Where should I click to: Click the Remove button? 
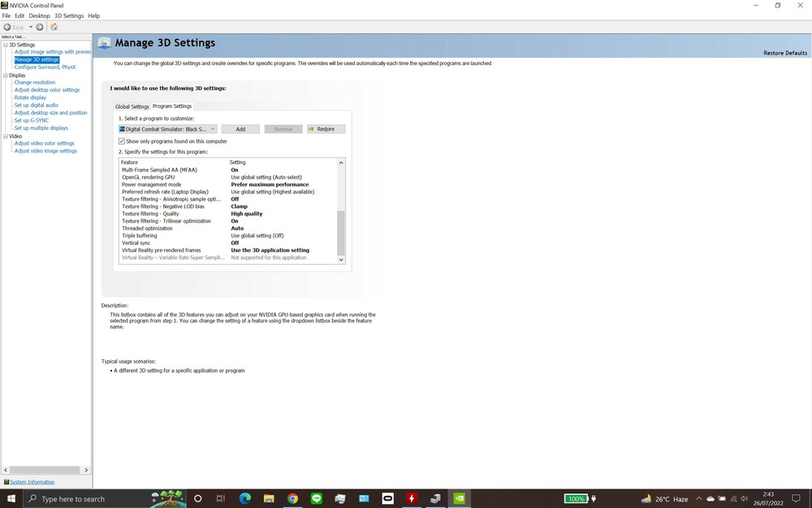[x=283, y=129]
